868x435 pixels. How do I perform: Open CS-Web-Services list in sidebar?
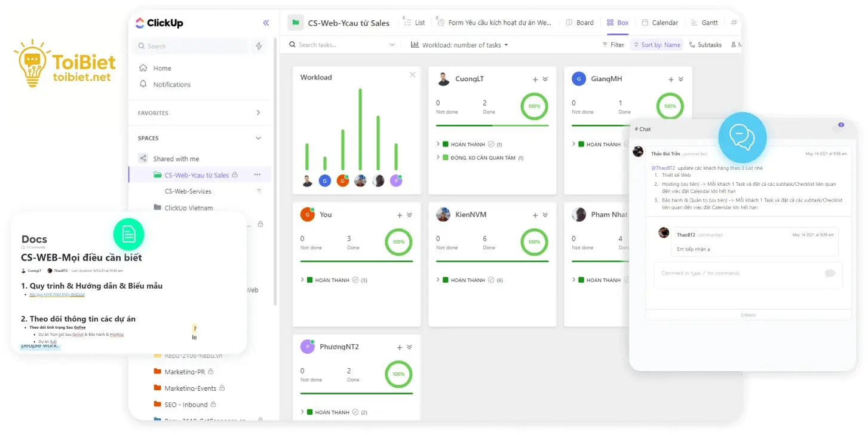tap(188, 191)
